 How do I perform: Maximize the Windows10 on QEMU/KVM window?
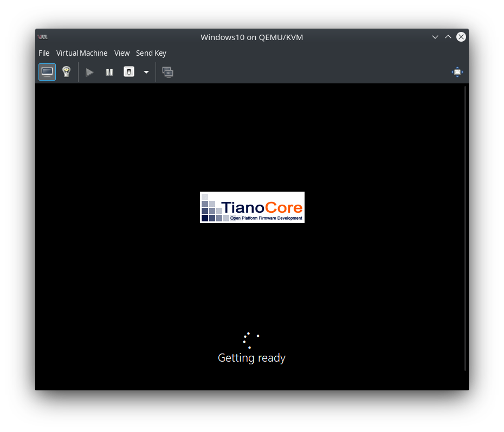click(x=448, y=37)
